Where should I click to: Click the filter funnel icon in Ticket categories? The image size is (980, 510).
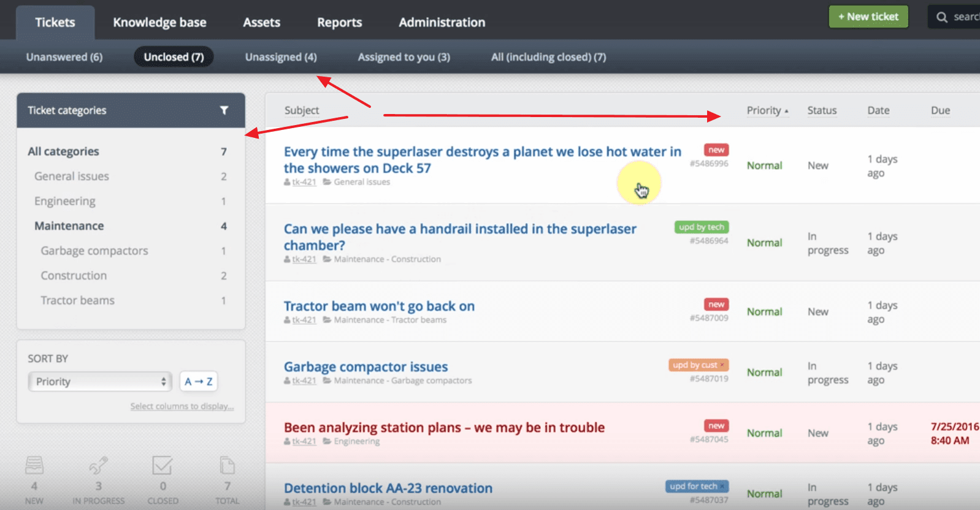tap(224, 110)
